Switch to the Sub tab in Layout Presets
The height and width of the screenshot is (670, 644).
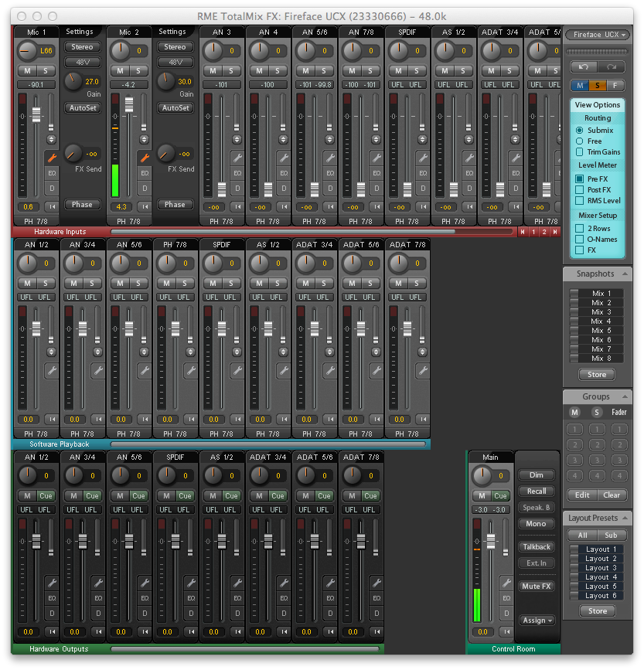tap(610, 535)
